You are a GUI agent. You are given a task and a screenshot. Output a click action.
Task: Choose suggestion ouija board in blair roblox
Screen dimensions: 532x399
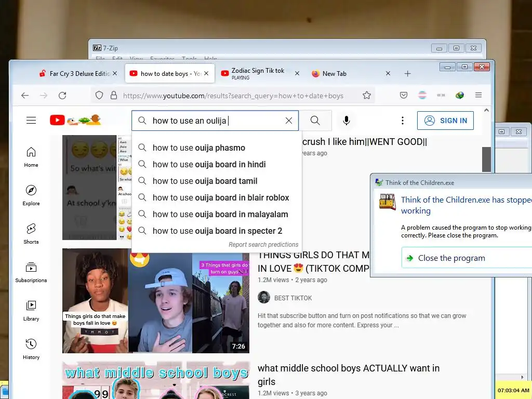click(x=217, y=197)
